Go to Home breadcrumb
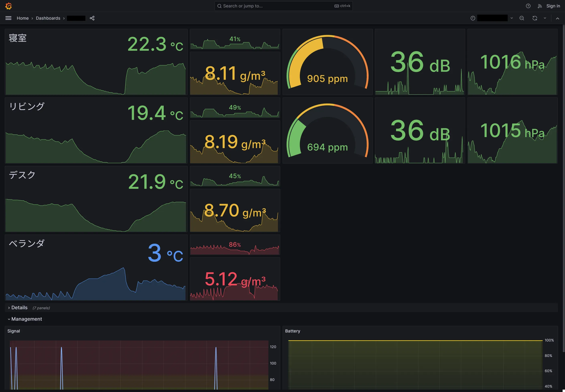This screenshot has height=392, width=565. [23, 18]
